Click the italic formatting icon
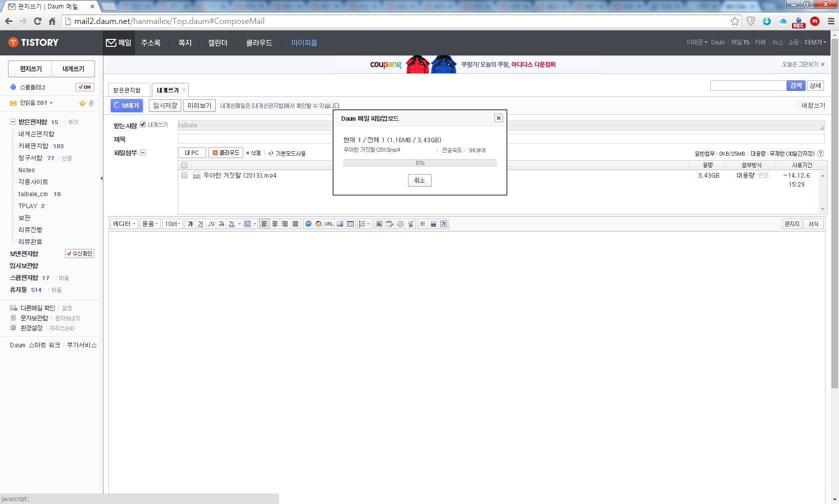Image resolution: width=839 pixels, height=504 pixels. pyautogui.click(x=211, y=224)
